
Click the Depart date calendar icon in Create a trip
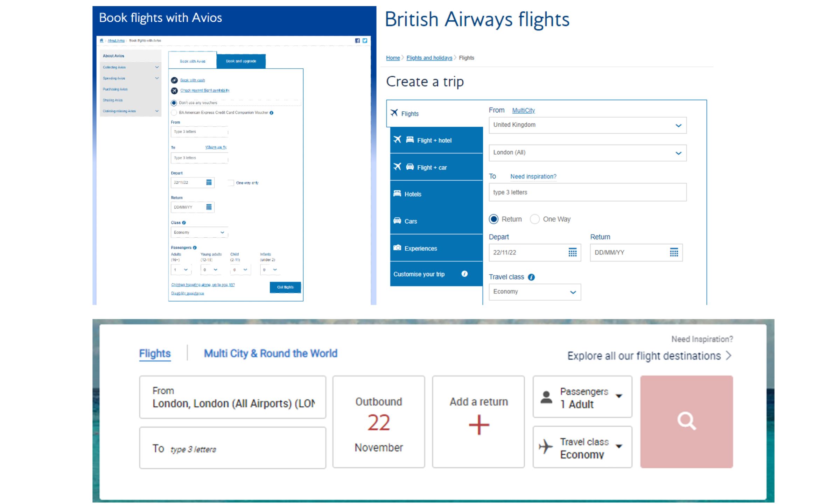[572, 252]
